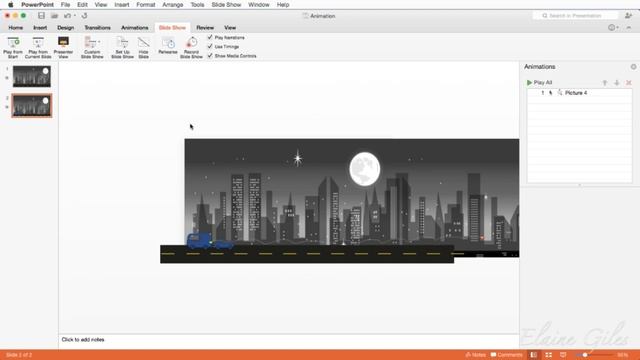Open the Tools menu
This screenshot has height=360, width=640.
coord(197,5)
